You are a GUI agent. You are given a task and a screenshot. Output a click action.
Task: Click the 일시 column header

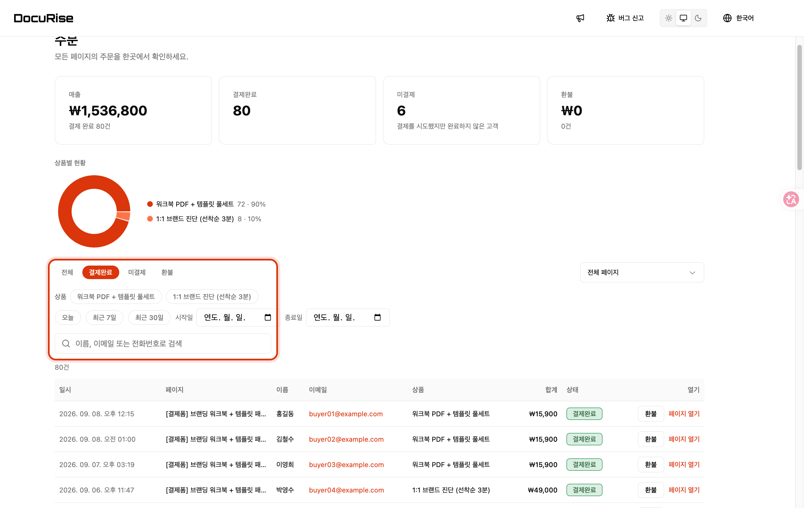click(x=65, y=390)
